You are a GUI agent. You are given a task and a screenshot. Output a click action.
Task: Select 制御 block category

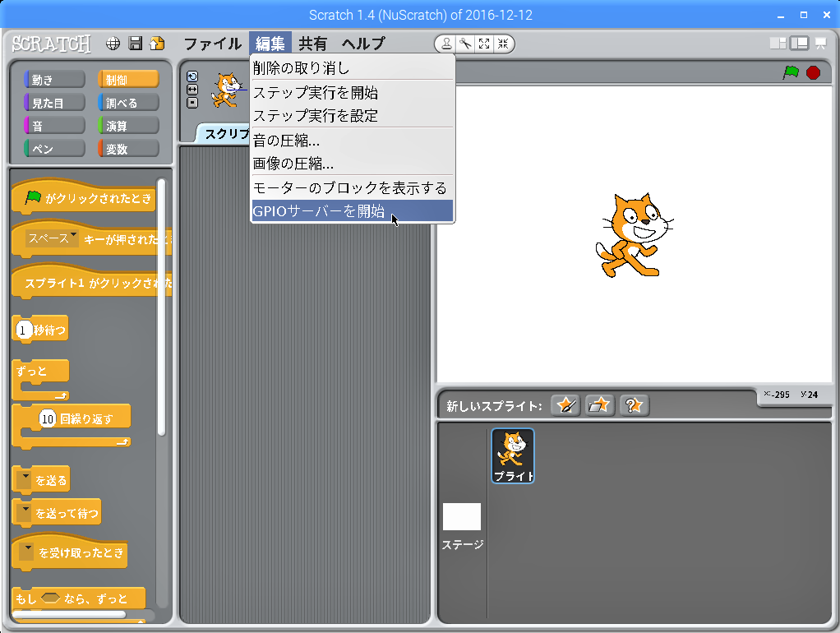pos(128,80)
